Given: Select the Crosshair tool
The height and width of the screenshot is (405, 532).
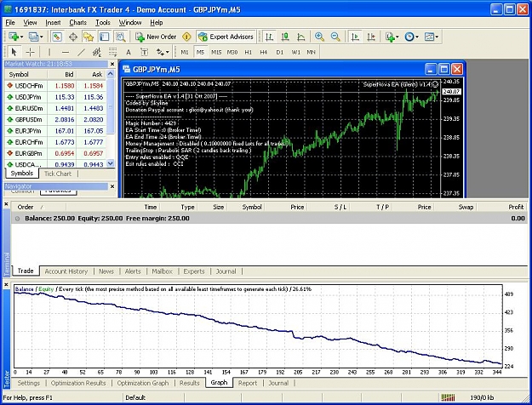Looking at the screenshot, I should point(30,52).
